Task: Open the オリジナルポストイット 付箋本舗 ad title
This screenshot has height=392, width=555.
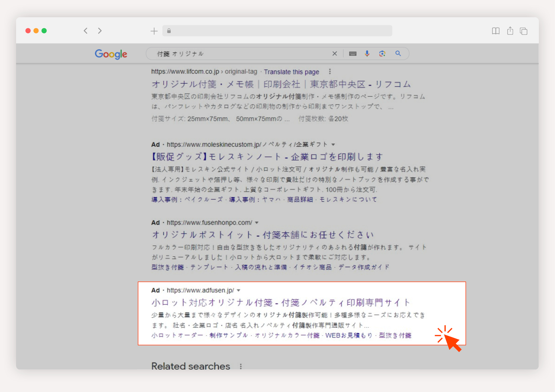Action: pyautogui.click(x=262, y=235)
